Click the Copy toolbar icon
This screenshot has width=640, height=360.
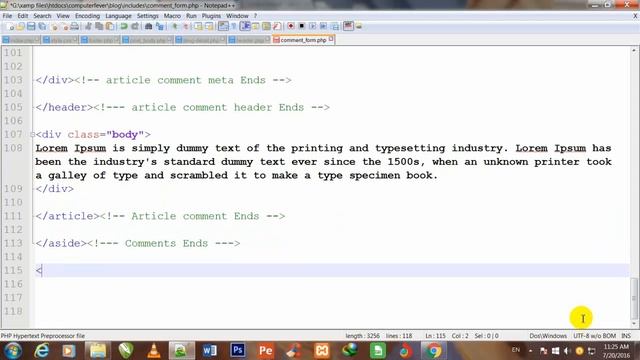99,26
